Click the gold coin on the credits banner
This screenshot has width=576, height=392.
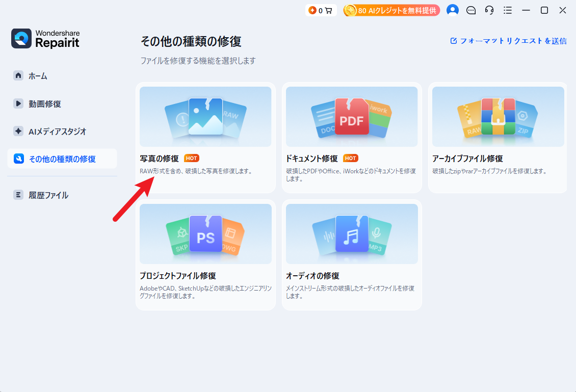350,10
